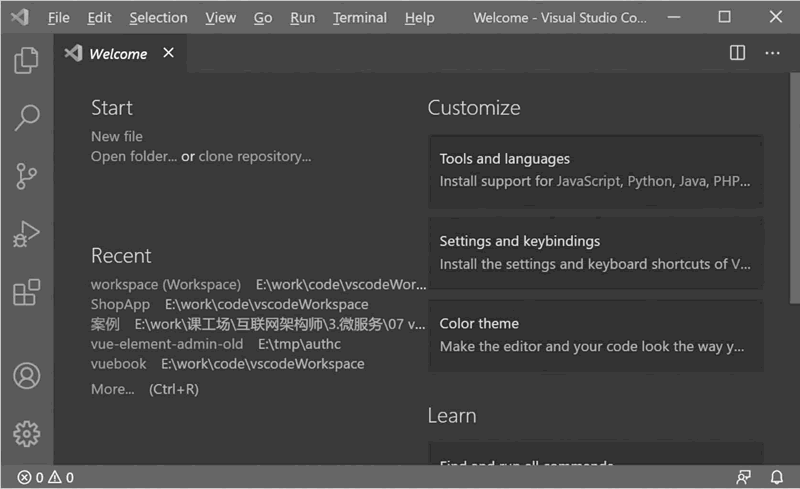Open recent ShopApp folder
This screenshot has height=489, width=800.
(x=120, y=304)
